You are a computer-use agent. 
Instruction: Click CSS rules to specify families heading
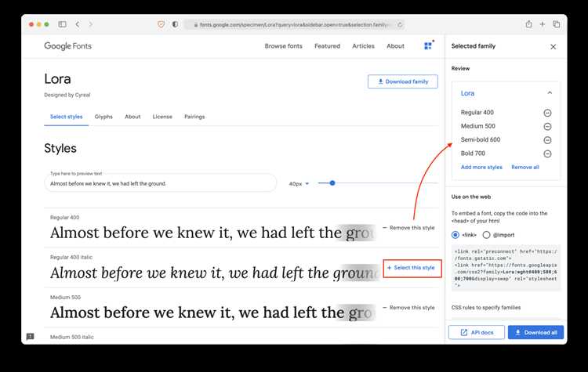(x=485, y=308)
